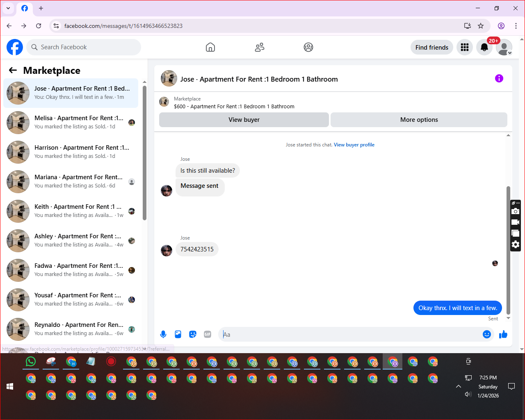Click the camera icon on side toolbar

[x=516, y=211]
